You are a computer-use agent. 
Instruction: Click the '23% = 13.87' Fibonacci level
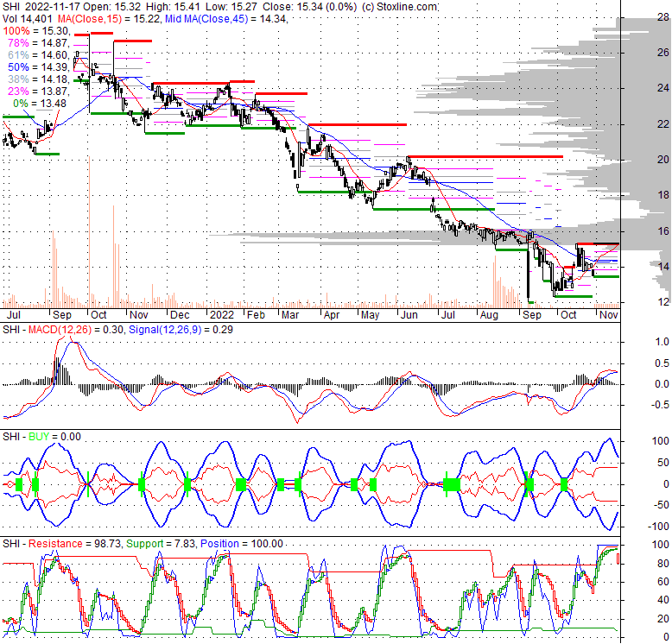[x=38, y=92]
